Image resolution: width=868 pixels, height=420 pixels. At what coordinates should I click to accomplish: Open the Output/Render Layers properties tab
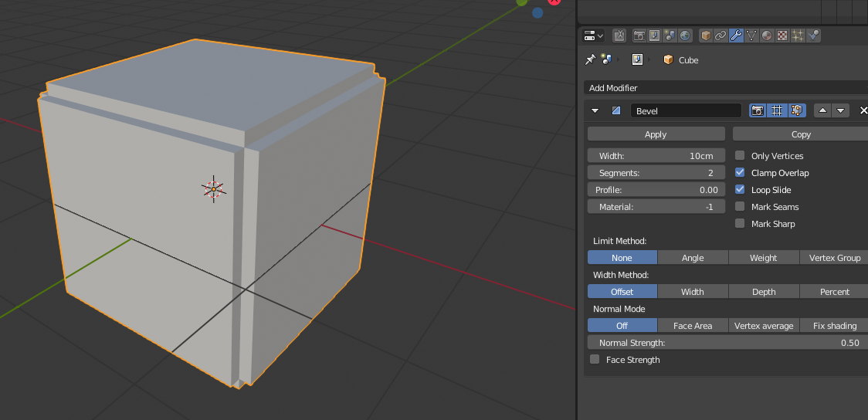pyautogui.click(x=654, y=36)
